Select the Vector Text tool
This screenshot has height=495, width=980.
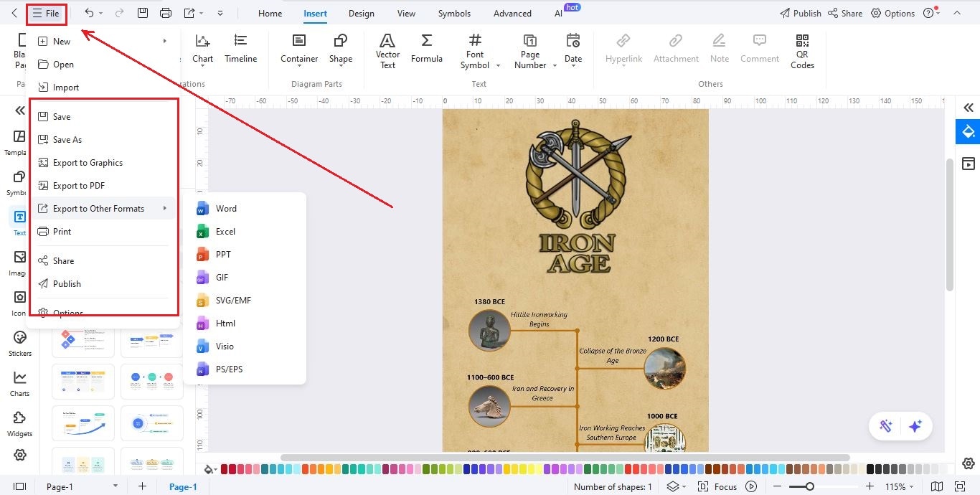pyautogui.click(x=387, y=50)
